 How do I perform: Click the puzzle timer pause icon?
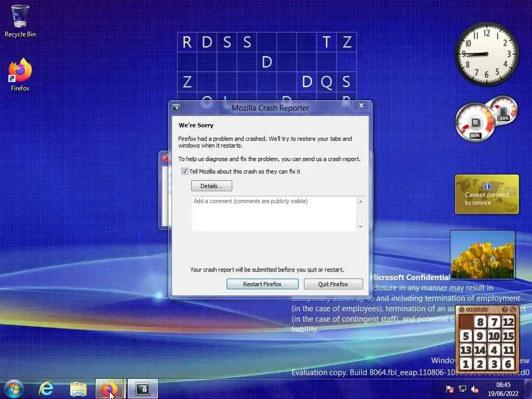pyautogui.click(x=462, y=310)
